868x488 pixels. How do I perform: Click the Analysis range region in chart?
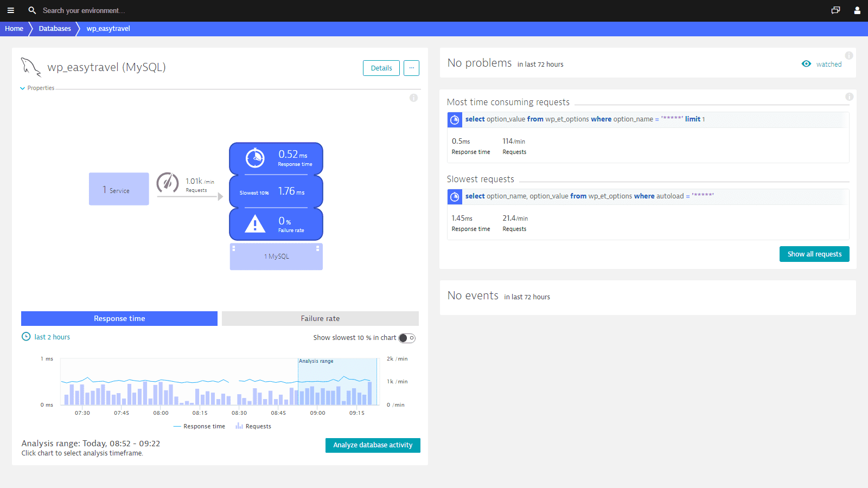point(337,381)
